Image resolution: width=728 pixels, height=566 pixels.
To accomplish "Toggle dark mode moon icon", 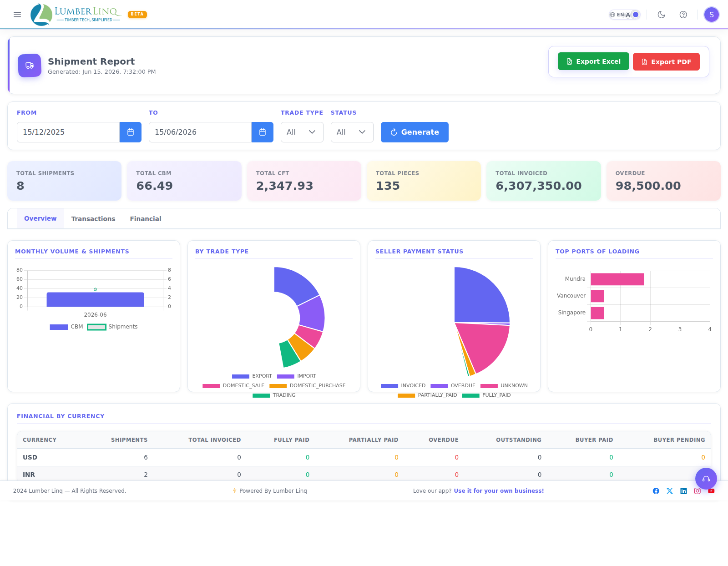I will coord(662,15).
